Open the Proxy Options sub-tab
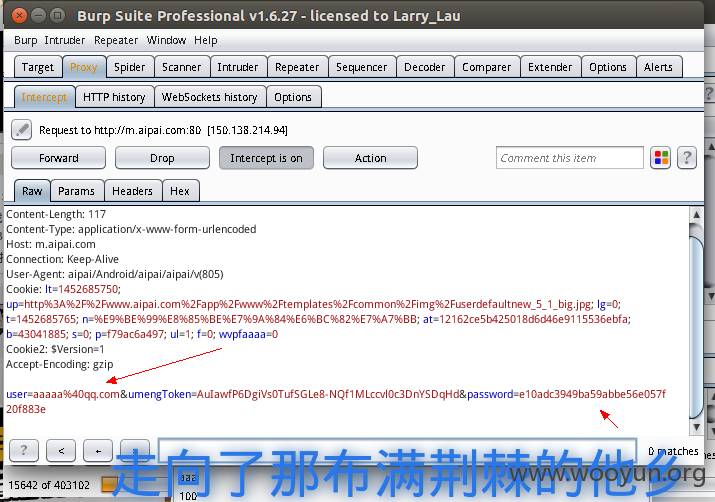 point(293,97)
